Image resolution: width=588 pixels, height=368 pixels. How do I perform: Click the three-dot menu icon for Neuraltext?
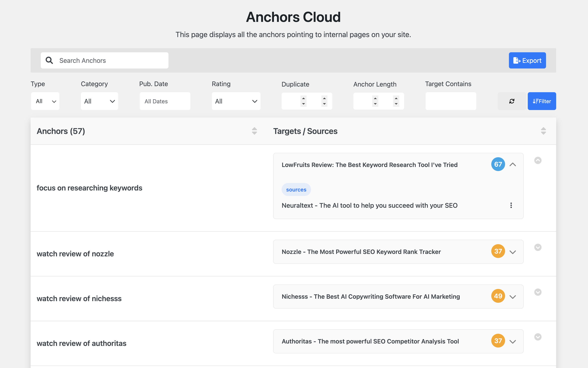pyautogui.click(x=511, y=205)
